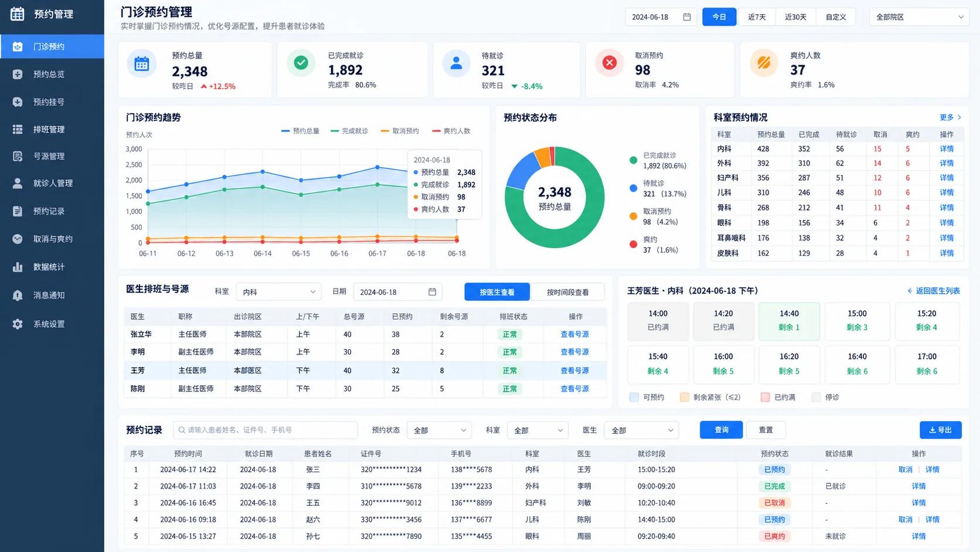The height and width of the screenshot is (552, 980).
Task: Open 门诊预约 sidebar icon
Action: click(x=18, y=46)
